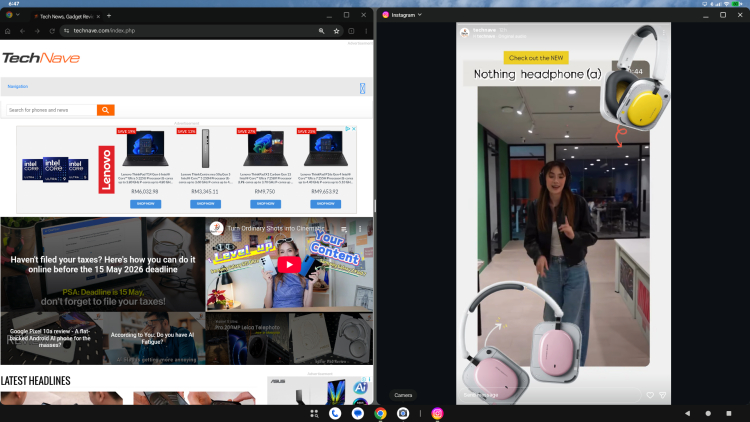
Task: Open the Leica Telephoto article thumbnail
Action: click(x=247, y=338)
